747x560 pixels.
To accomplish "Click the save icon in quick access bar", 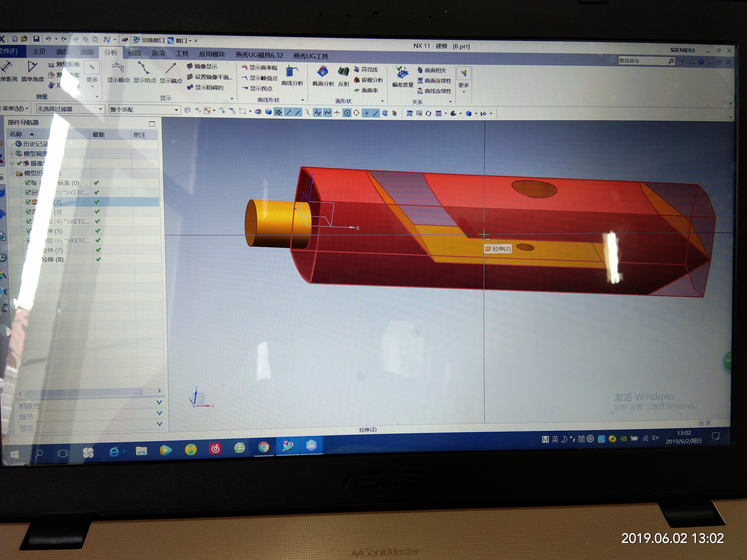I will [x=36, y=39].
